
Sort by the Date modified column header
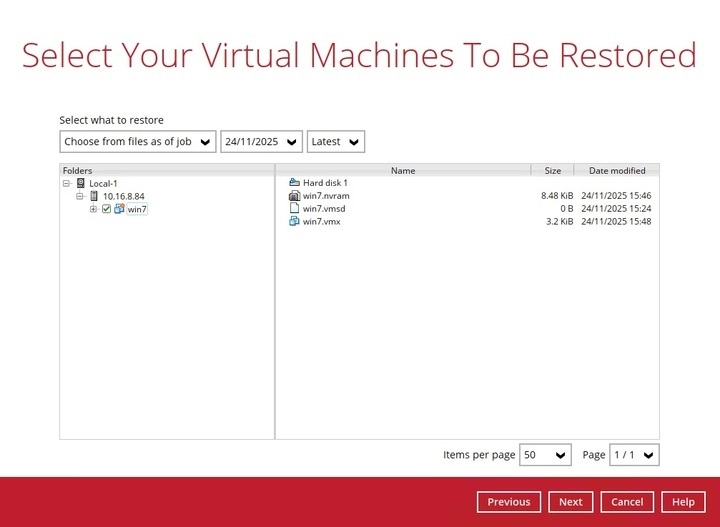pyautogui.click(x=617, y=170)
